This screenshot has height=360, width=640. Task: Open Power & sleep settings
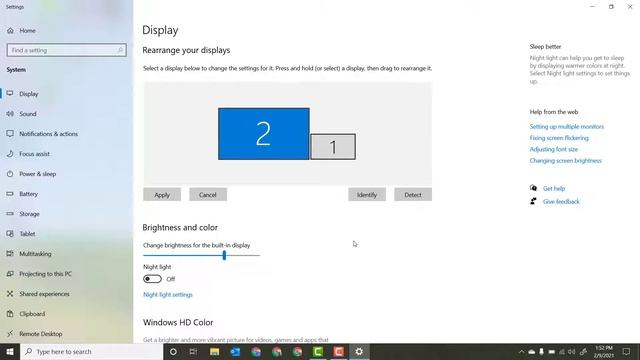pyautogui.click(x=38, y=174)
